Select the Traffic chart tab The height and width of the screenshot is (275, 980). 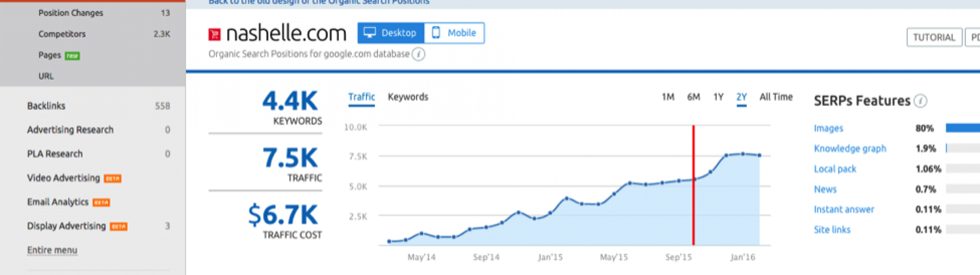tap(361, 97)
